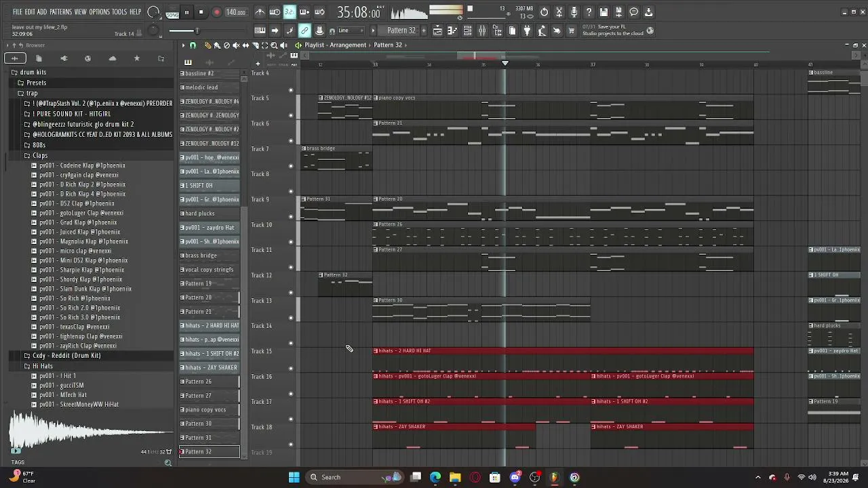Viewport: 868px width, 488px height.
Task: Open the Piano roll view icon
Action: click(452, 30)
